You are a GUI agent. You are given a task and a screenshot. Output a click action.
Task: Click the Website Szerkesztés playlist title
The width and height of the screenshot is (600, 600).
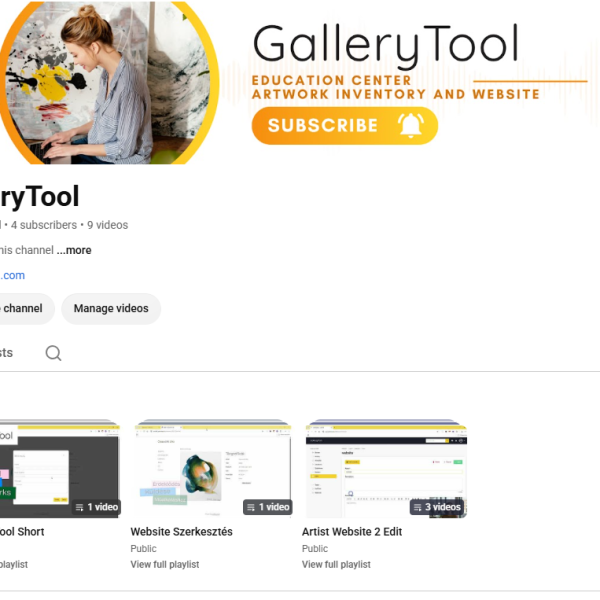pos(181,532)
